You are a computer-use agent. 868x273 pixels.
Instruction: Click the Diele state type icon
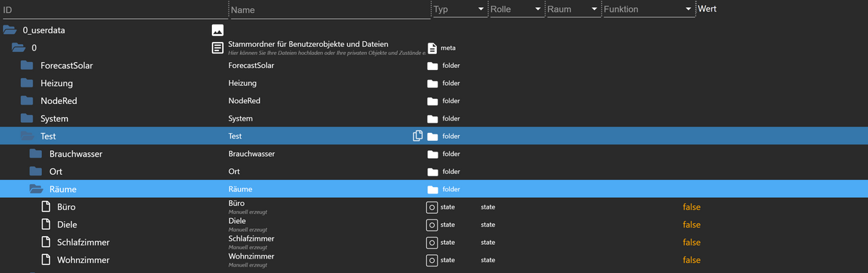(x=432, y=225)
